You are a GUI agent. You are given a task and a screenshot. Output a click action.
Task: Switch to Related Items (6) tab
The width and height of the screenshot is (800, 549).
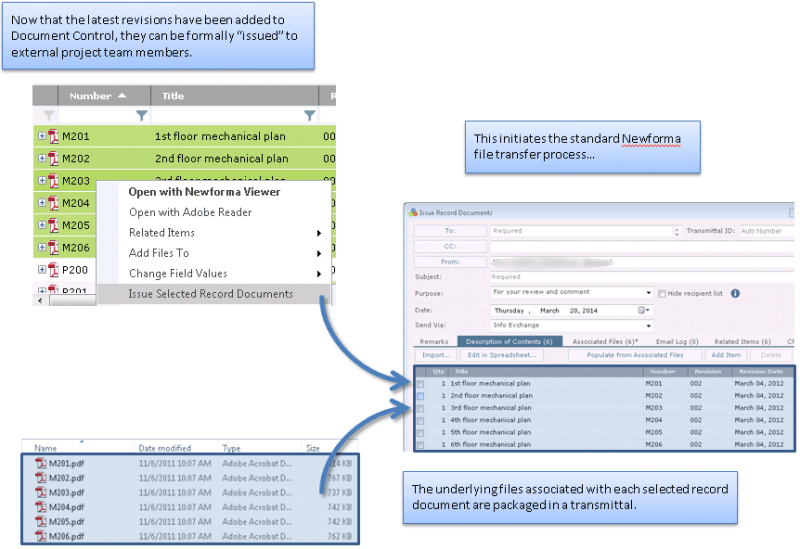pos(742,341)
